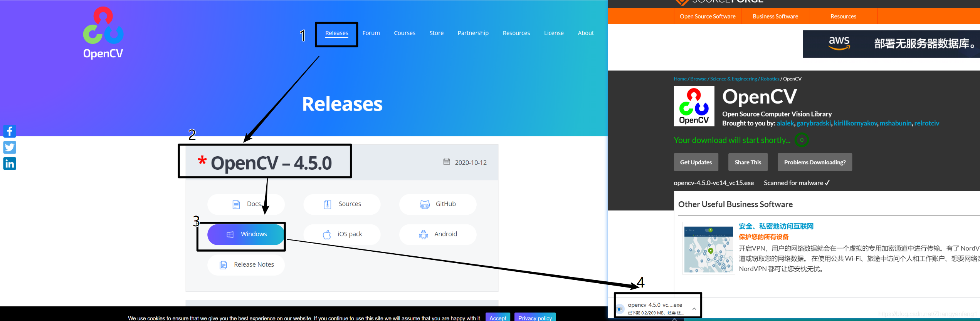Open contributor garybradski's profile link
This screenshot has height=321, width=980.
(814, 123)
